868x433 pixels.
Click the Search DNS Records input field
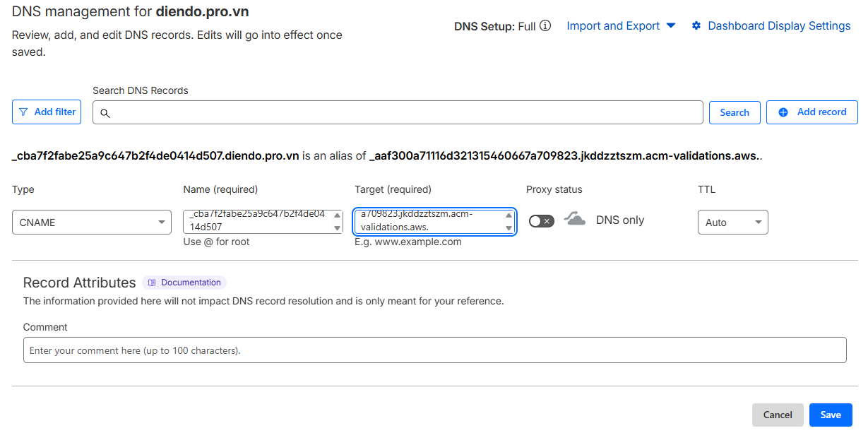click(403, 113)
